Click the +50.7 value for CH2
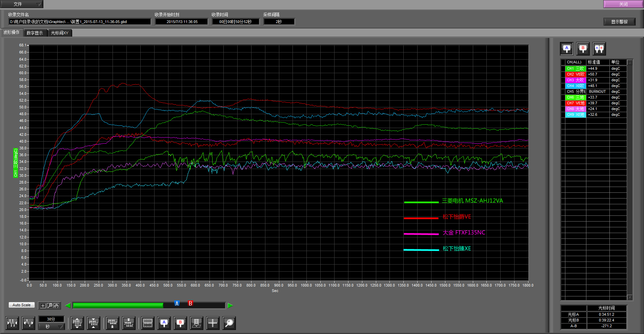Viewport: 644px width, 334px height. [x=598, y=74]
